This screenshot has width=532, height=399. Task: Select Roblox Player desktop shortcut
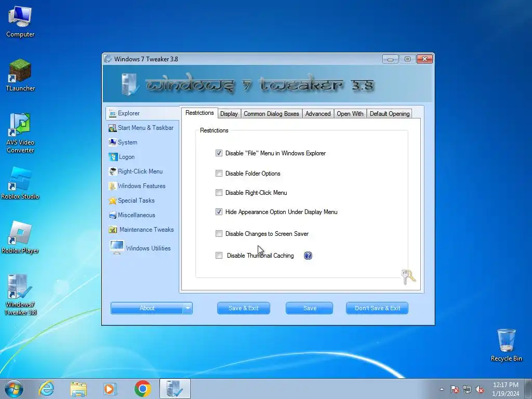click(20, 237)
